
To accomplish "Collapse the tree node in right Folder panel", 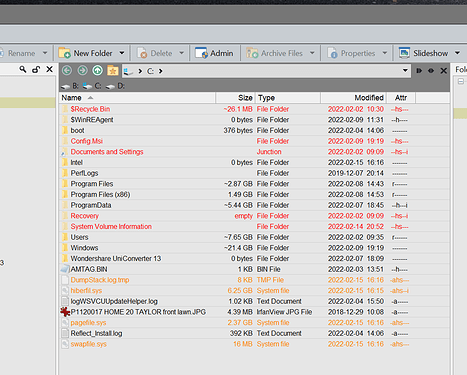I will 461,81.
